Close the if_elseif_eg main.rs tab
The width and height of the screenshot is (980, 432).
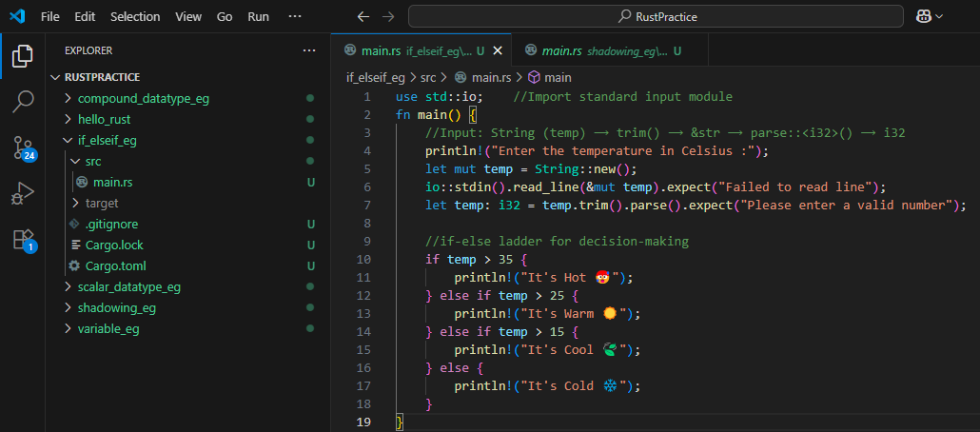(x=498, y=50)
